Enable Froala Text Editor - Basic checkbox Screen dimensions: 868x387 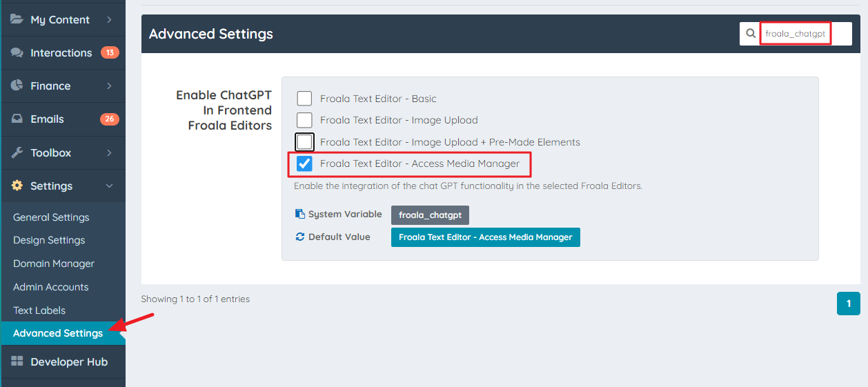pos(304,99)
